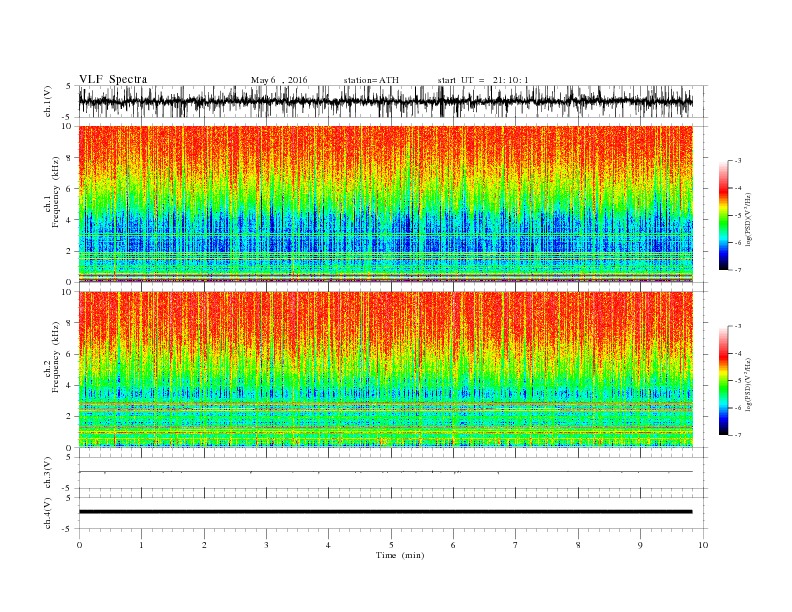Click the "ch.3(V)" axis label
792x612 pixels.
coord(48,473)
